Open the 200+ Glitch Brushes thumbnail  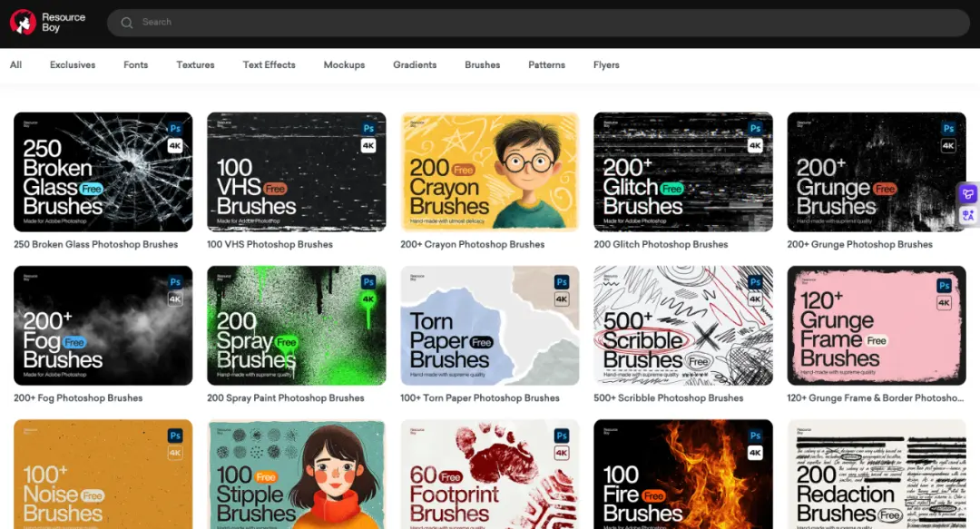tap(683, 172)
